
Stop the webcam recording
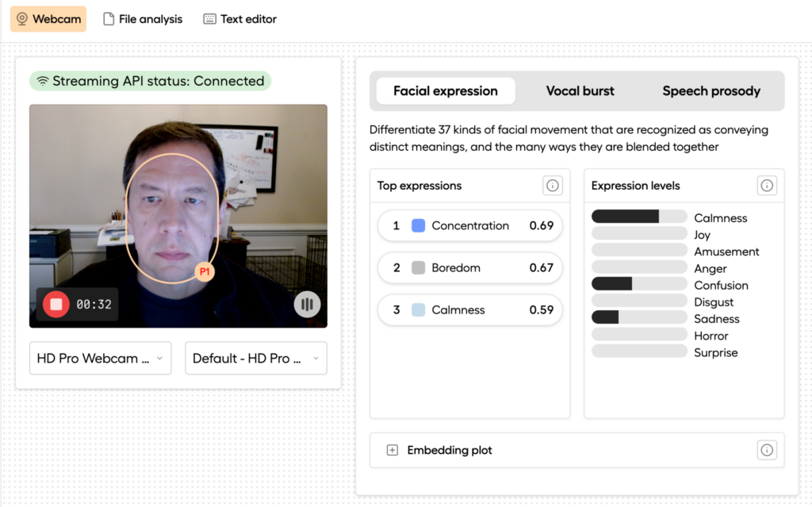[56, 305]
